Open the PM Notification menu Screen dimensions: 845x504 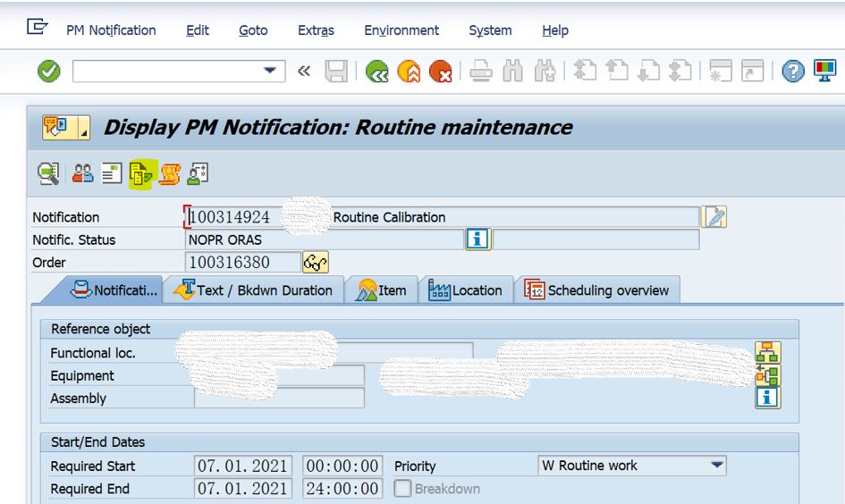[111, 30]
